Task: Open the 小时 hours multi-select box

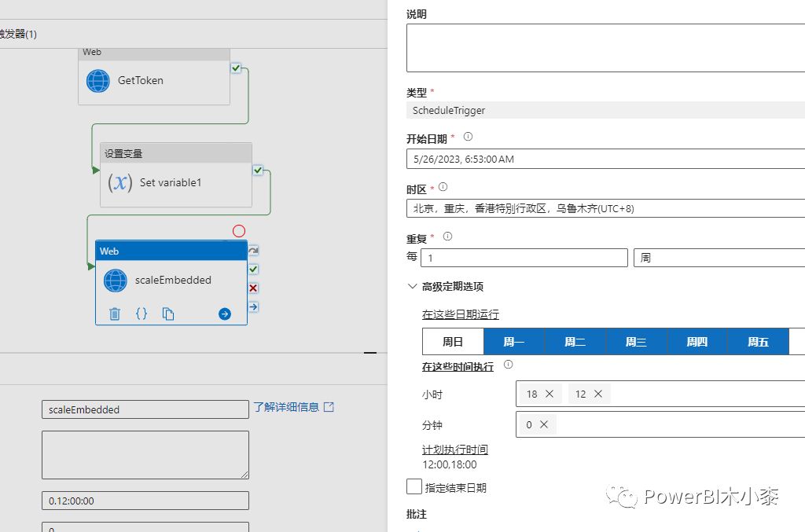Action: coord(660,394)
